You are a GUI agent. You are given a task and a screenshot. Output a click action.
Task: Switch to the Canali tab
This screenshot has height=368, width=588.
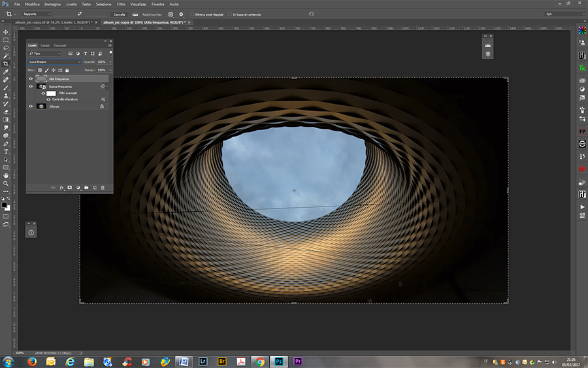(45, 45)
